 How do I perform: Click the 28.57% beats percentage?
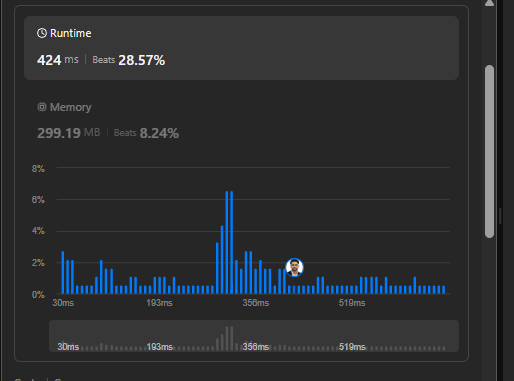(x=142, y=60)
